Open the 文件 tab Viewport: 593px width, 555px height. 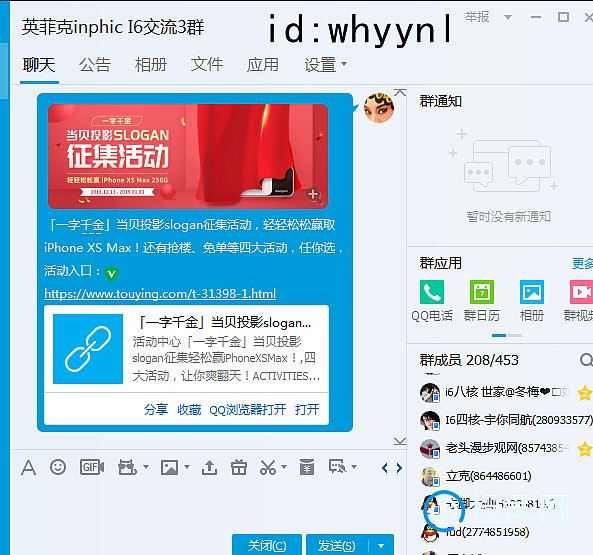click(x=207, y=65)
